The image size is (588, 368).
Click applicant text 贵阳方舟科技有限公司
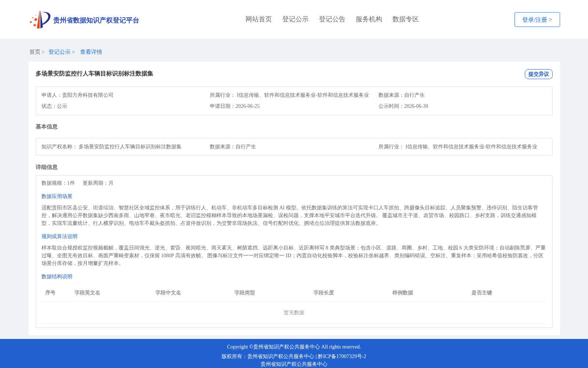[88, 95]
